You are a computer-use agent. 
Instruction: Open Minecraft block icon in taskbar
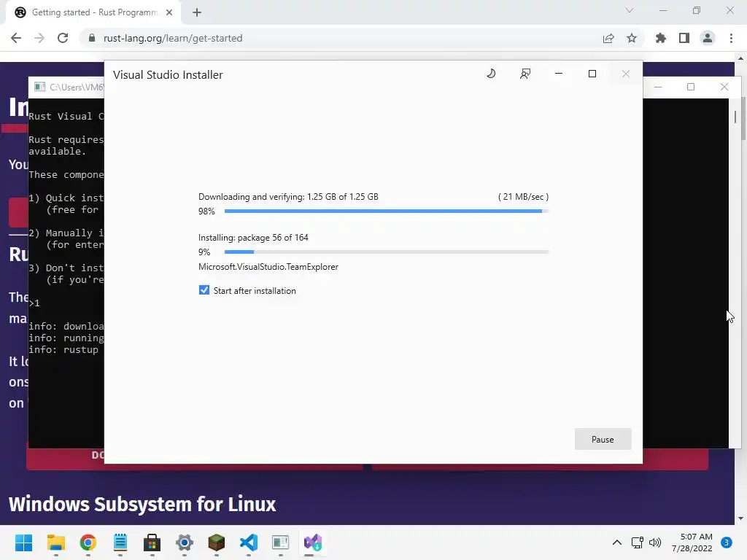[x=216, y=542]
